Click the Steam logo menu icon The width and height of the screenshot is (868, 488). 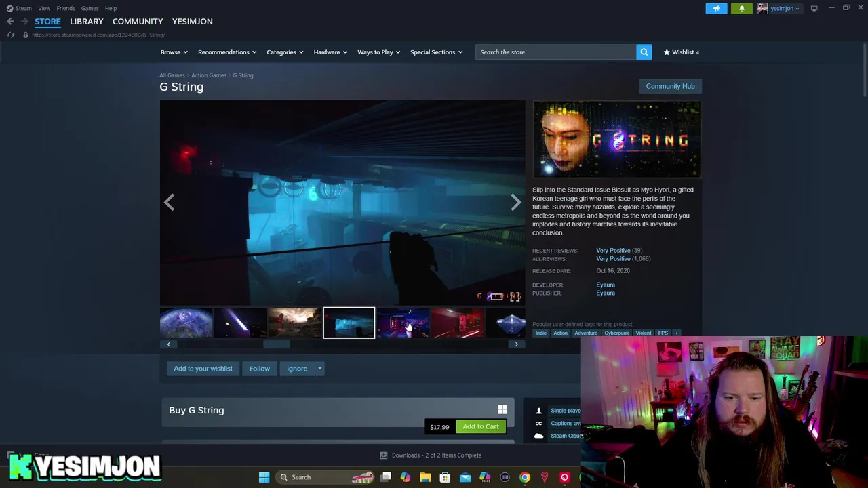pyautogui.click(x=9, y=8)
